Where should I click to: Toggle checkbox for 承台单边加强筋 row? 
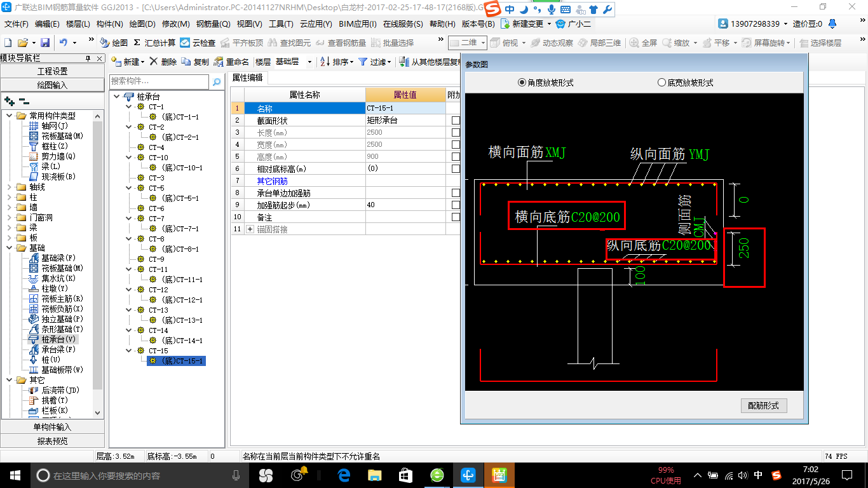456,193
